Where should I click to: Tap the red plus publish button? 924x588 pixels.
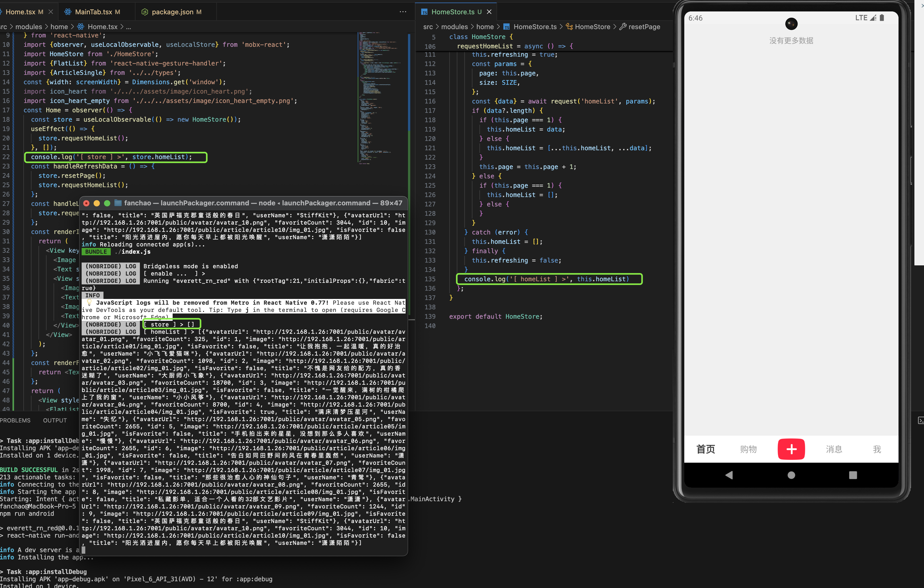click(791, 449)
